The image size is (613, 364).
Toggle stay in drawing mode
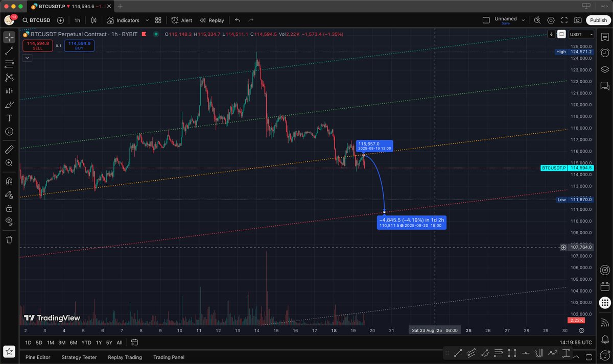coord(9,195)
